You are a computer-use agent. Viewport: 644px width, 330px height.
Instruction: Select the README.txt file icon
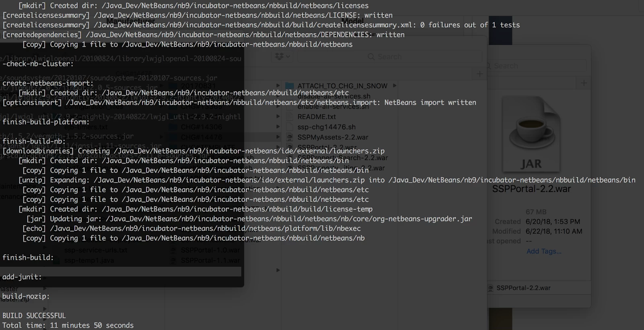(x=289, y=116)
